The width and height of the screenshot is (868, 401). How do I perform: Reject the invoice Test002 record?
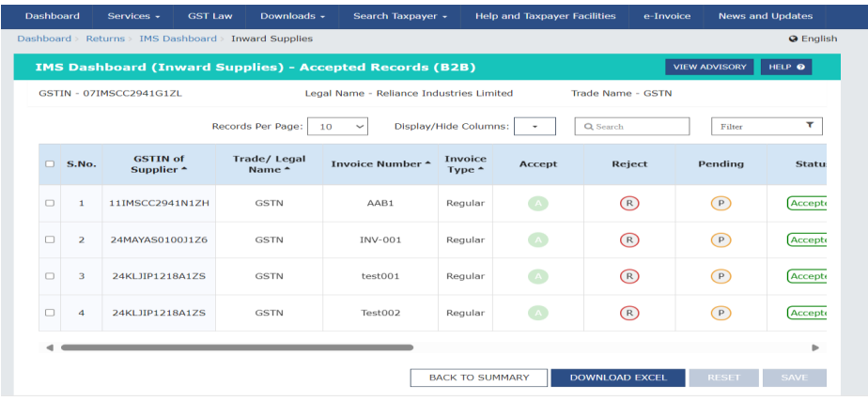pyautogui.click(x=628, y=313)
